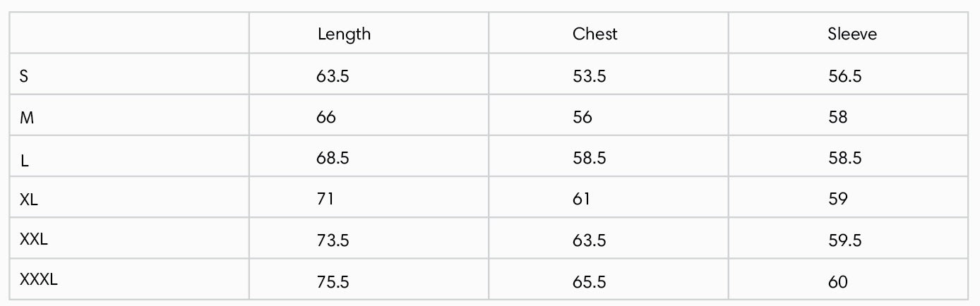This screenshot has width=980, height=306.
Task: Click the 58 sleeve cell for M
Action: (x=837, y=117)
